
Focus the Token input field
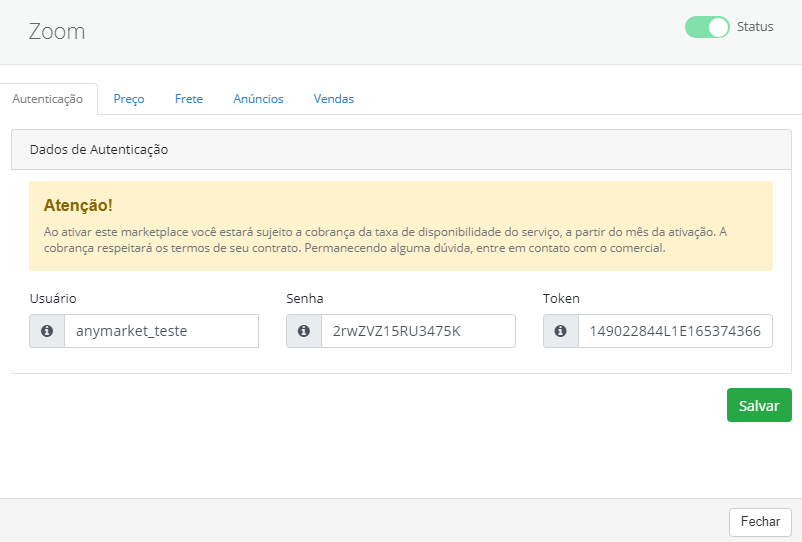coord(675,331)
